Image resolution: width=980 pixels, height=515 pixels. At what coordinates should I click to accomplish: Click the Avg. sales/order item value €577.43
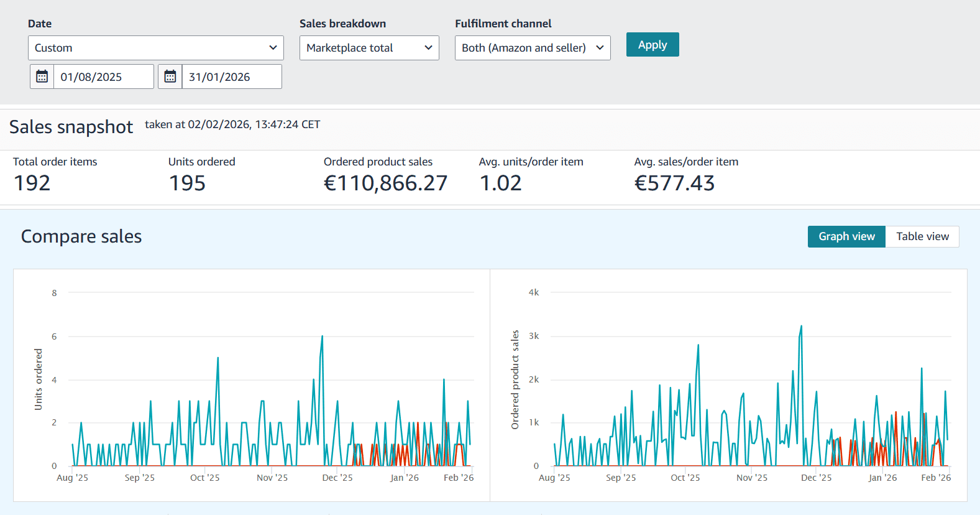pyautogui.click(x=674, y=183)
